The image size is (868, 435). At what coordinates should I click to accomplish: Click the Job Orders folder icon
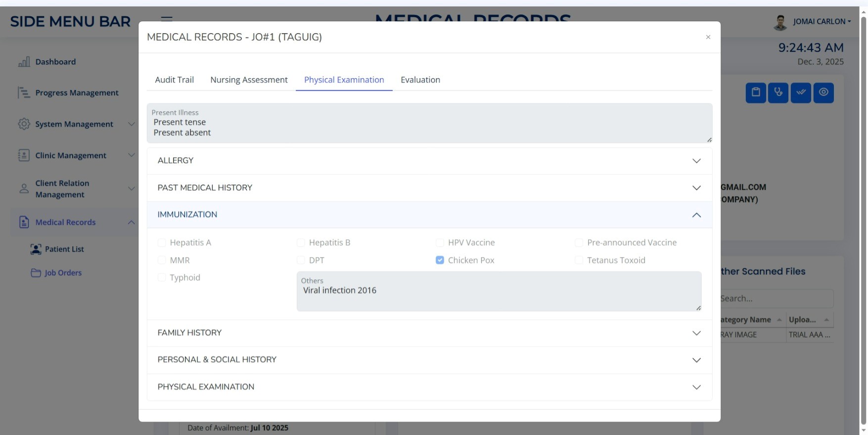(36, 273)
